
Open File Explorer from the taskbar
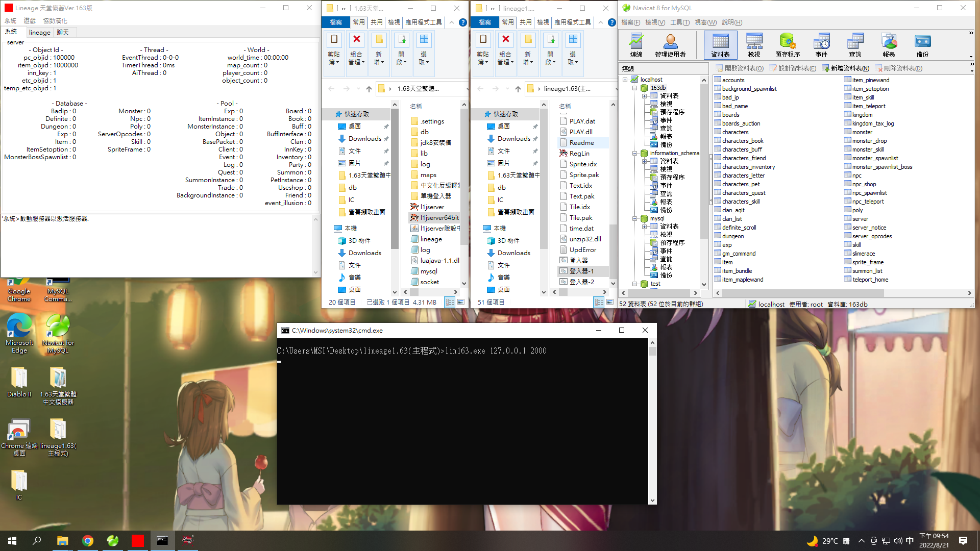point(62,541)
